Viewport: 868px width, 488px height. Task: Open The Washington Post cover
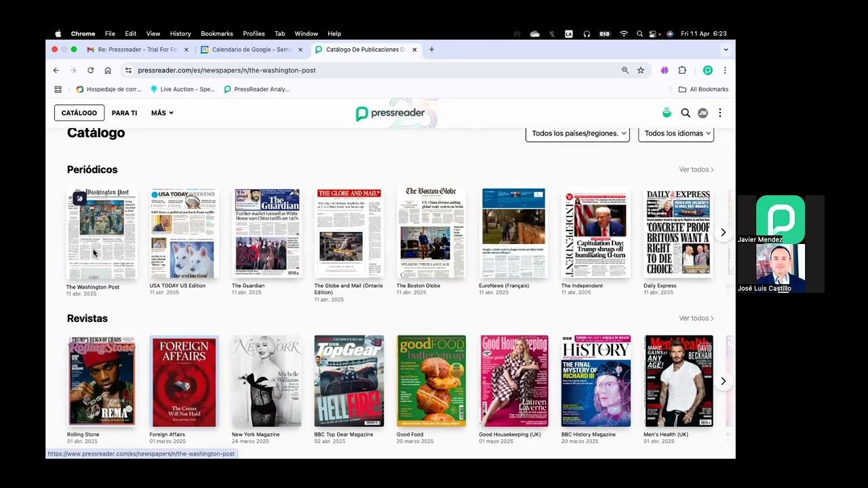click(x=102, y=233)
